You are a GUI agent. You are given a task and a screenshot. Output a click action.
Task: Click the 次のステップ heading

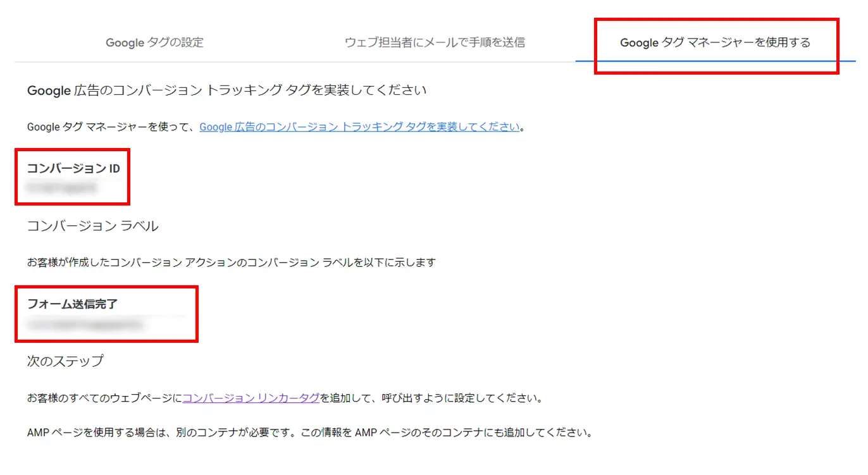(x=65, y=361)
